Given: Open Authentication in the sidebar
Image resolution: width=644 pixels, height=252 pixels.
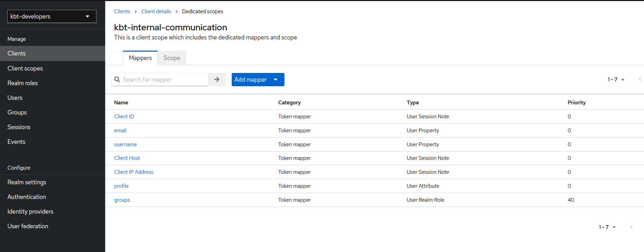Looking at the screenshot, I should pos(52,197).
